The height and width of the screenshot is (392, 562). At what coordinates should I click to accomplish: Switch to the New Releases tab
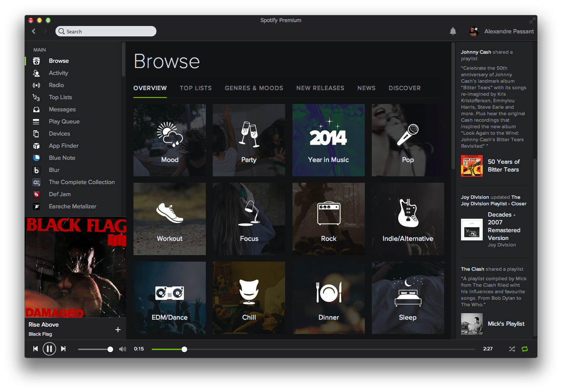click(x=320, y=88)
